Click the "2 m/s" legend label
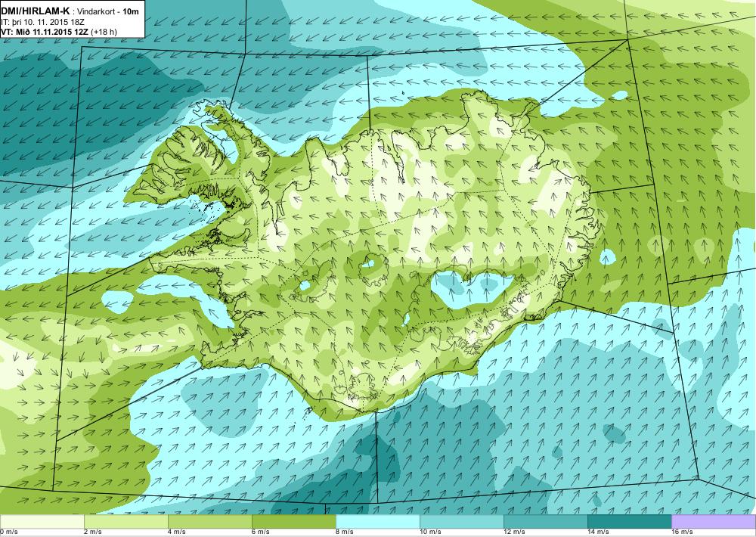 pos(92,532)
